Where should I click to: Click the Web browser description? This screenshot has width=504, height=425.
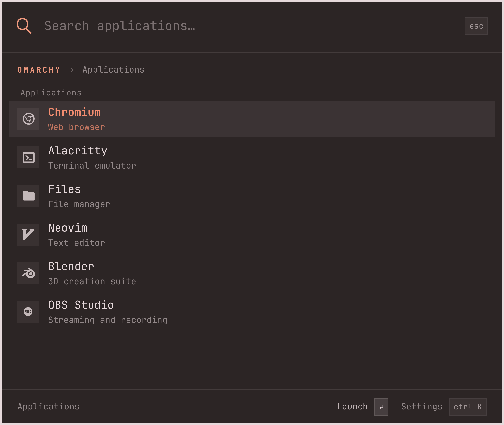77,127
